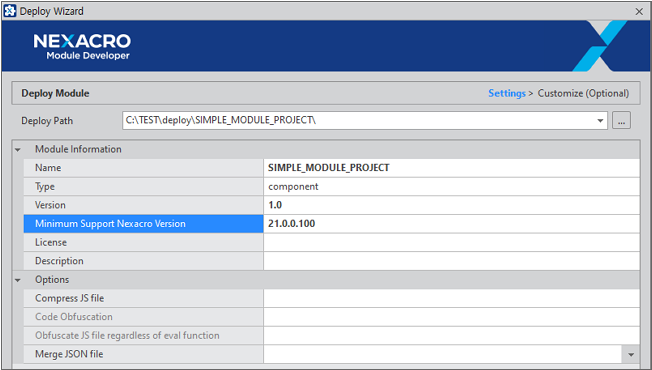This screenshot has width=652, height=370.
Task: Click the X graphic in the banner
Action: pos(600,46)
